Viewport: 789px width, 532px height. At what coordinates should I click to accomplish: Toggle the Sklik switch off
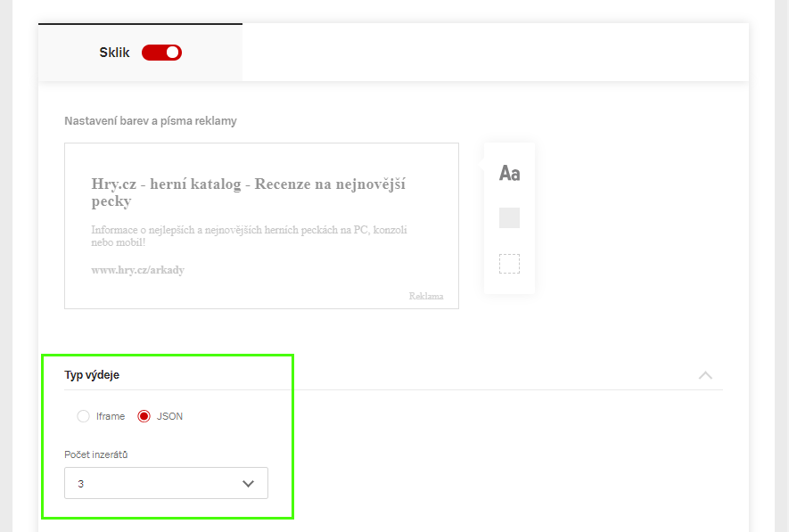(x=161, y=53)
